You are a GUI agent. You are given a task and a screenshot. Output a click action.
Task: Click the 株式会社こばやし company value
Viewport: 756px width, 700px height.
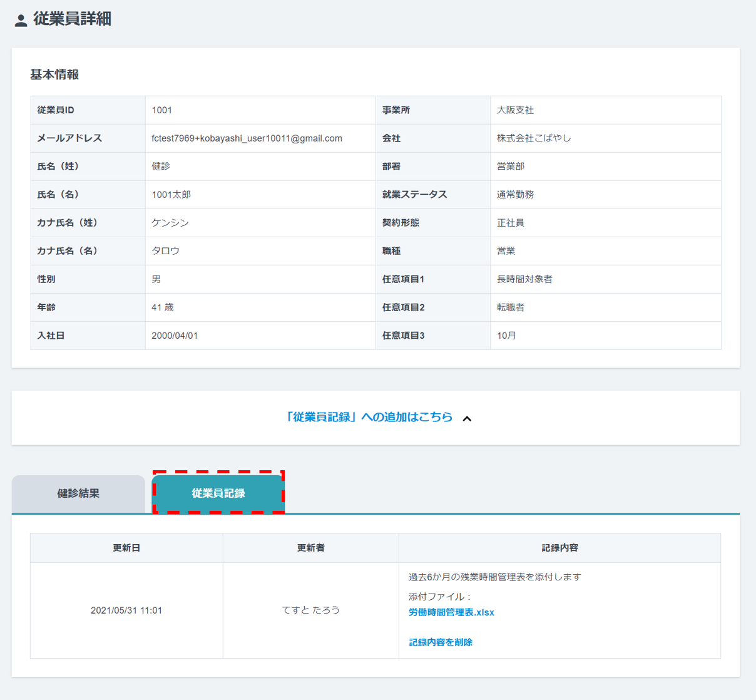click(x=534, y=138)
